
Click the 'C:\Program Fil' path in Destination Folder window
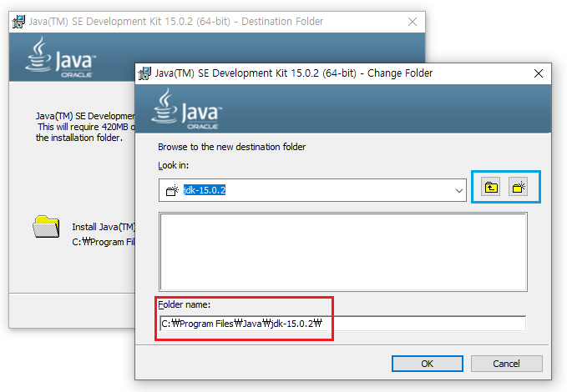click(104, 242)
